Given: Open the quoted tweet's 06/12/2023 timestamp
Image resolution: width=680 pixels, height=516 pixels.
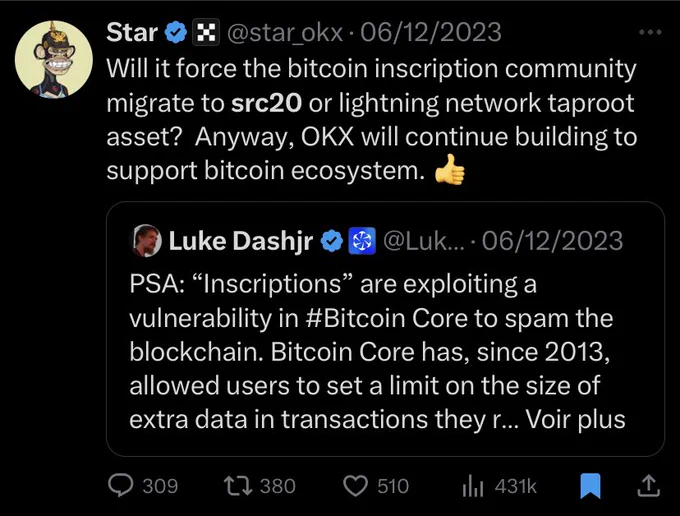Looking at the screenshot, I should (x=552, y=241).
